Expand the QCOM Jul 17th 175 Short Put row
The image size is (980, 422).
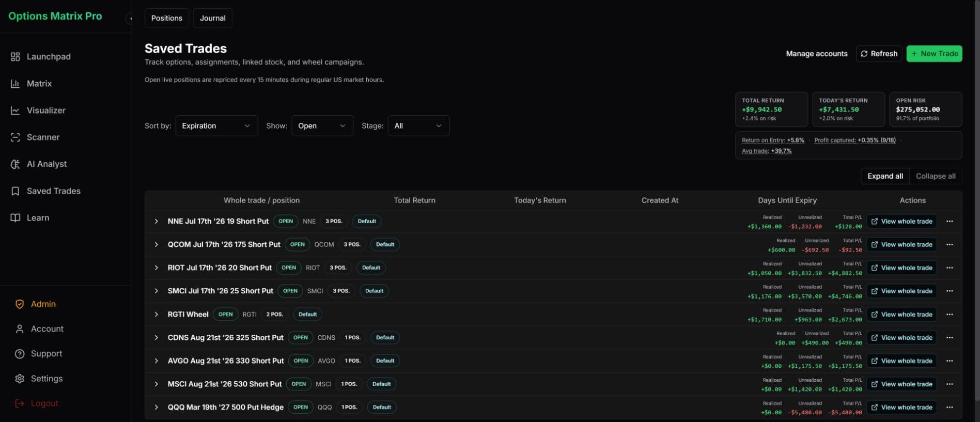pos(156,244)
